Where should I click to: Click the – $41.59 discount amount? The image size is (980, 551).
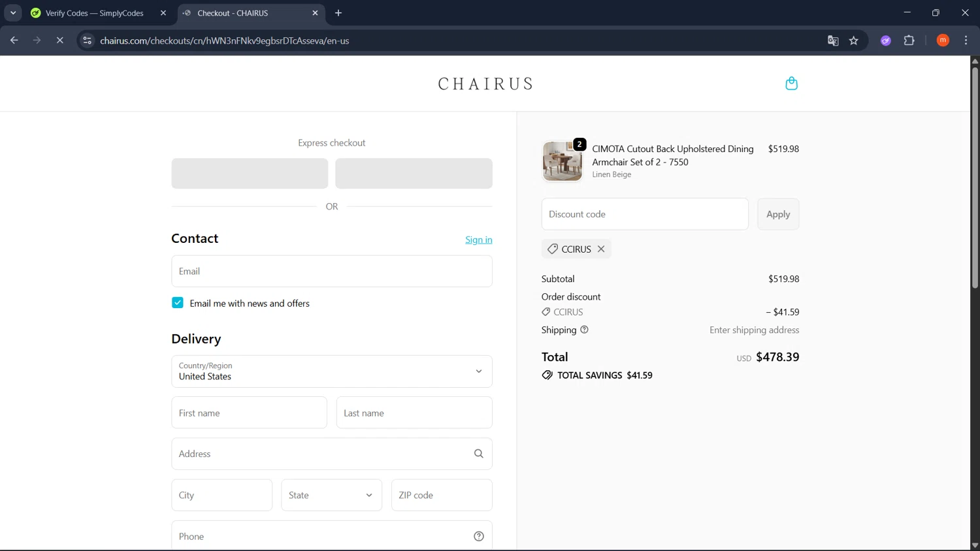tap(783, 312)
